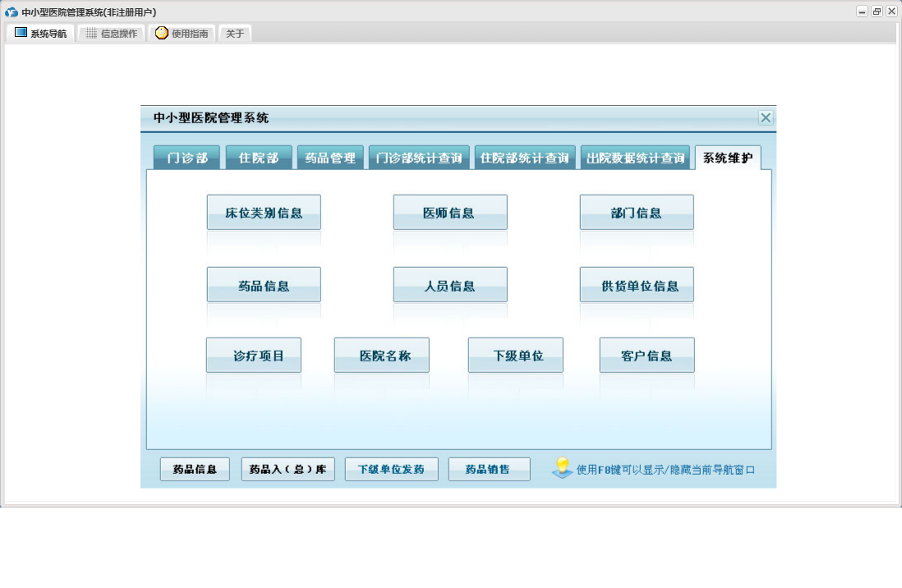Screen dimensions: 902x588
Task: Open 部门信息 settings
Action: point(636,213)
